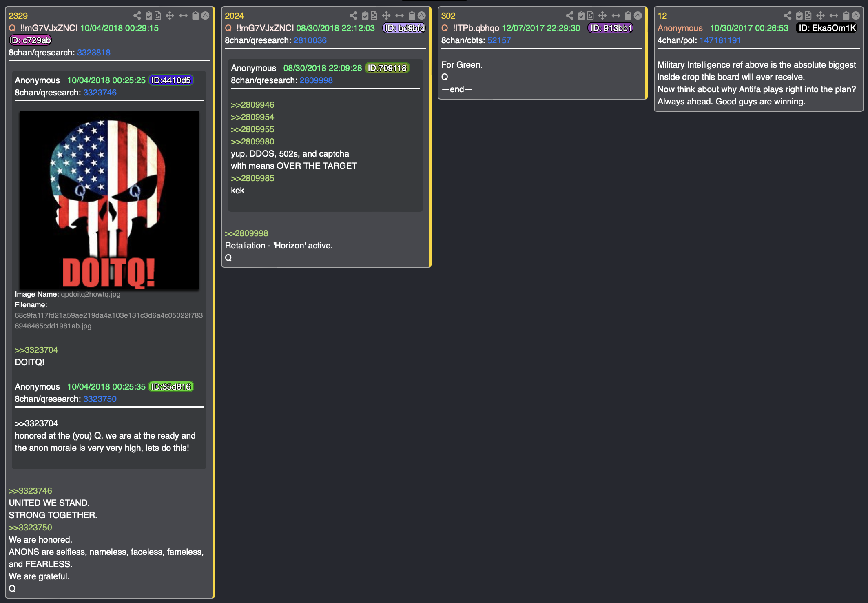This screenshot has height=603, width=868.
Task: Click post number 12
Action: pyautogui.click(x=662, y=16)
